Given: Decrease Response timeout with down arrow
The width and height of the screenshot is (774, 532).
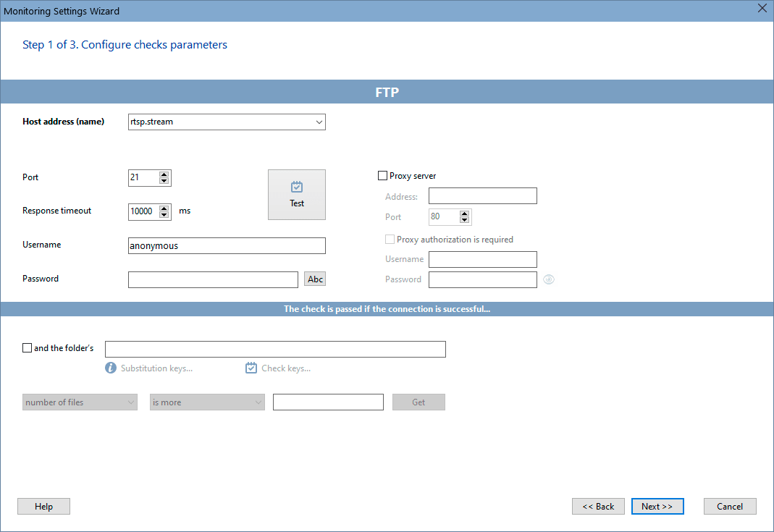Looking at the screenshot, I should [165, 215].
